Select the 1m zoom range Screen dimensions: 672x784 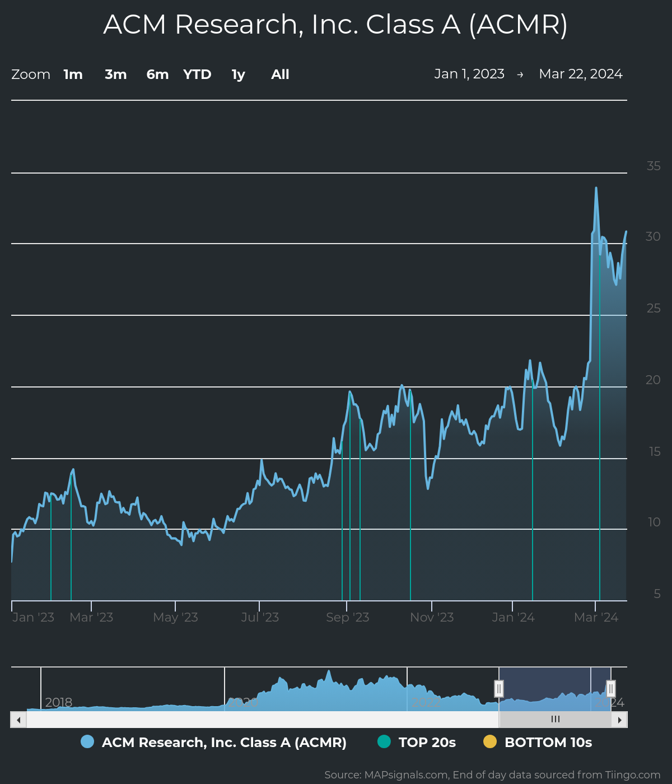[x=73, y=74]
